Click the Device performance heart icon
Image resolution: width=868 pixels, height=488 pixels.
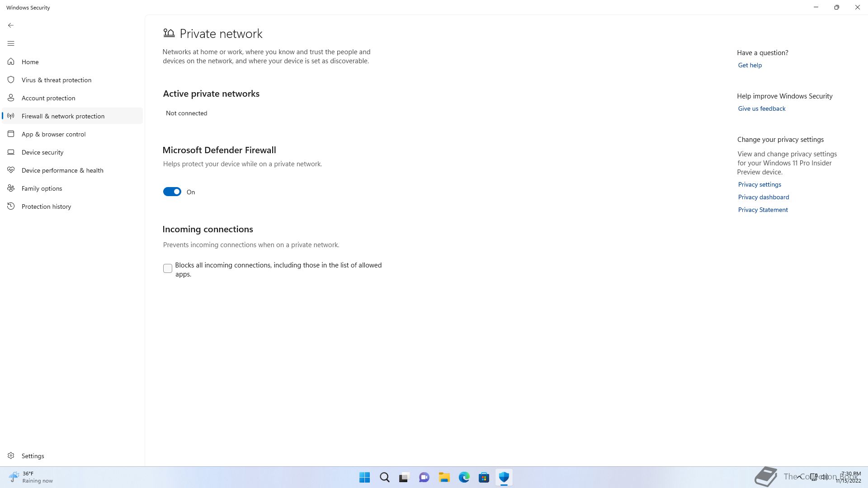(11, 170)
